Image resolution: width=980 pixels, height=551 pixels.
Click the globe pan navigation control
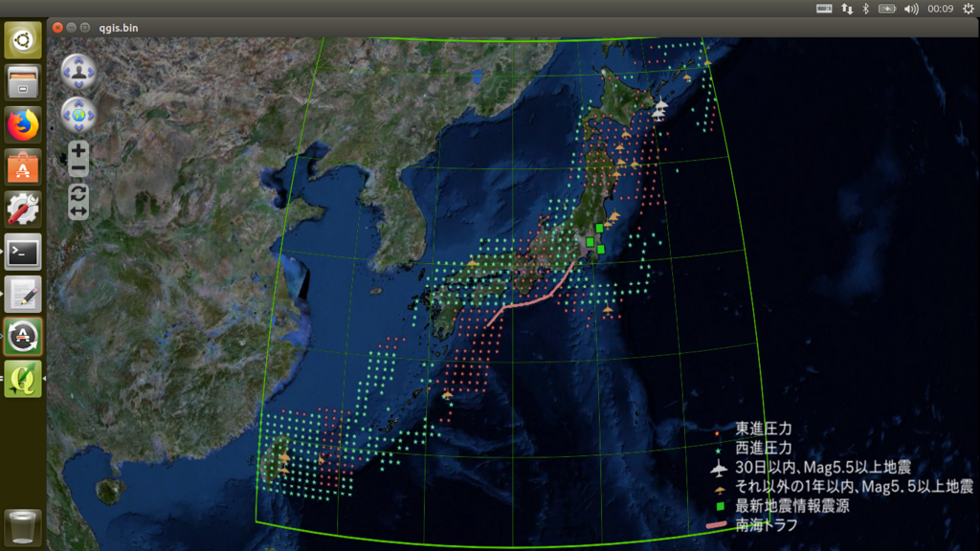point(78,115)
